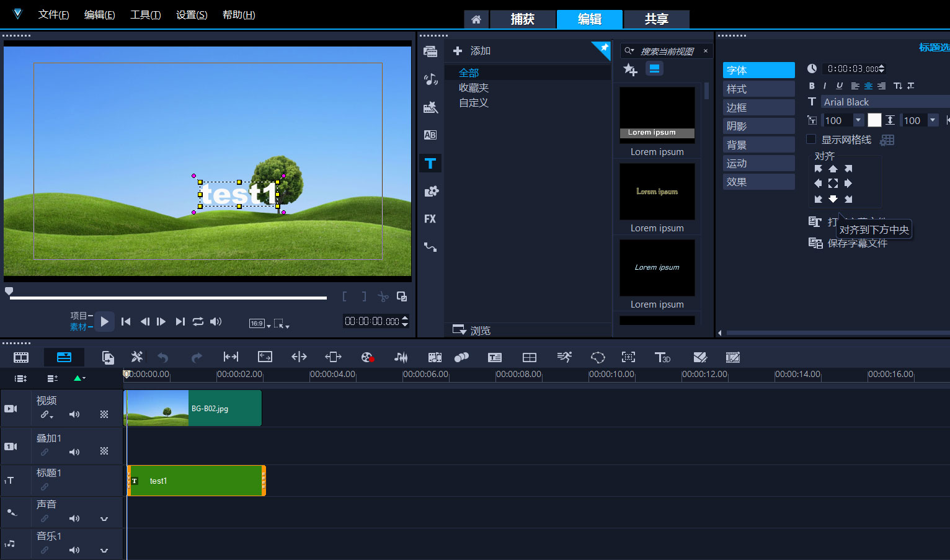
Task: Open the Pan and Zoom icon
Action: pos(628,357)
